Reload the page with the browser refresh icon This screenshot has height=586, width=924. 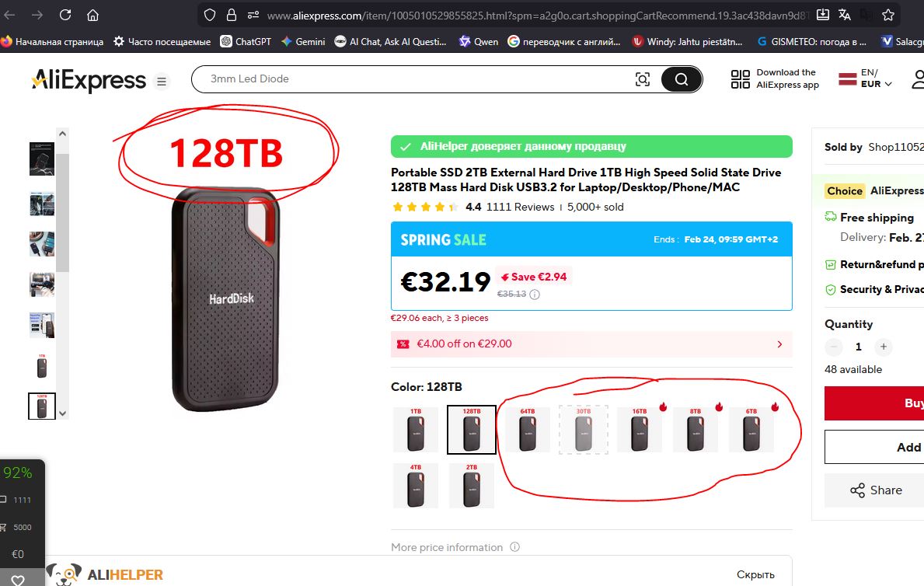(65, 15)
